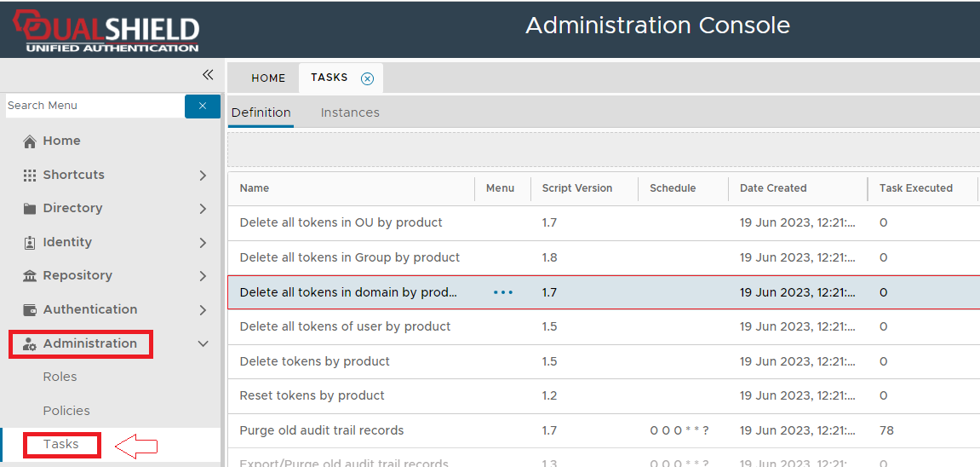Click the Authentication wallet icon
The width and height of the screenshot is (980, 467).
(30, 309)
